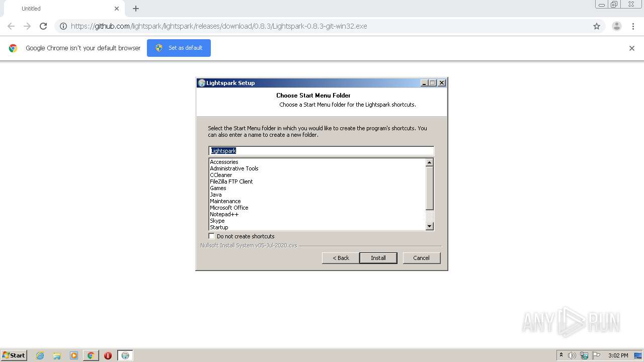Click the Chrome forward arrow
Image resolution: width=644 pixels, height=362 pixels.
(x=27, y=26)
